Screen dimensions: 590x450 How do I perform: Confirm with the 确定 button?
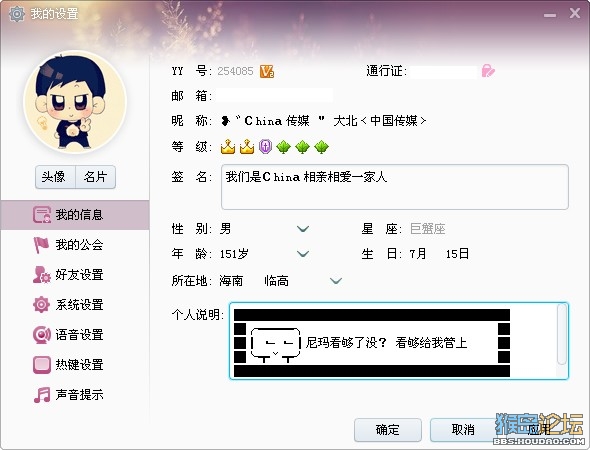388,430
